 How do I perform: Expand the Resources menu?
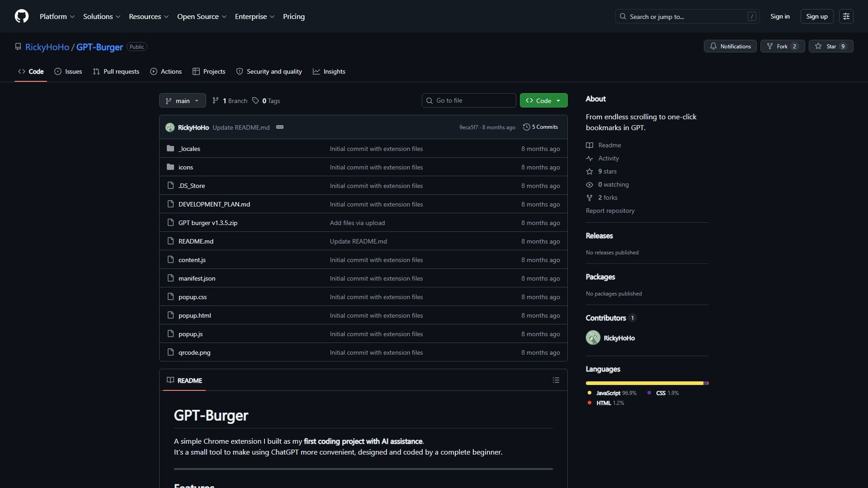[x=149, y=16]
